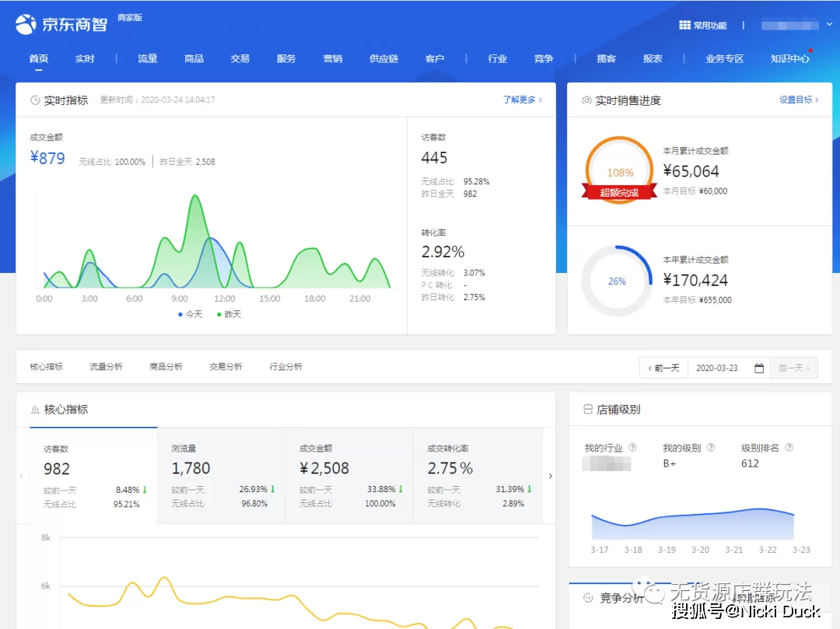Viewport: 840px width, 629px height.
Task: Click the 2020-03-23 date input field
Action: (x=719, y=369)
